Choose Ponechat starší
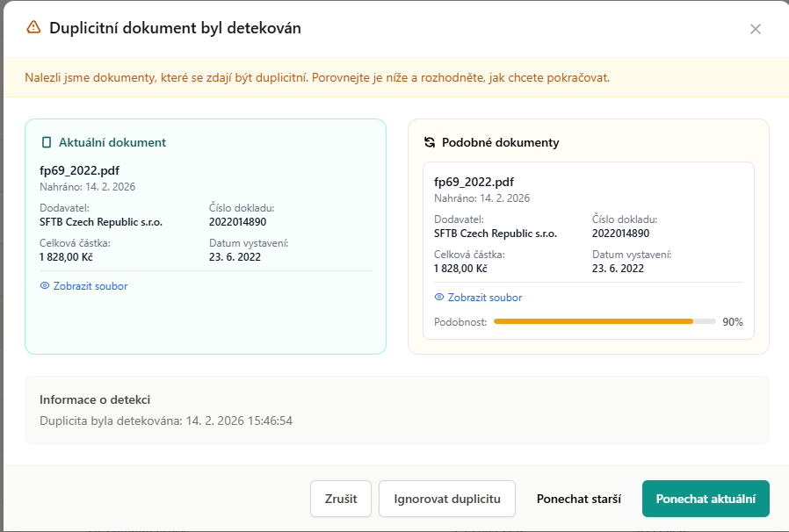 [x=578, y=498]
